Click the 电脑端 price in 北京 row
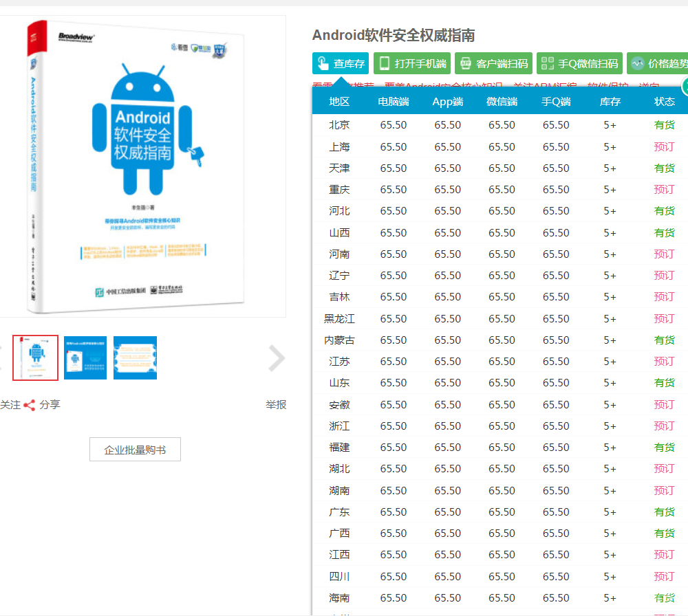 (x=394, y=125)
